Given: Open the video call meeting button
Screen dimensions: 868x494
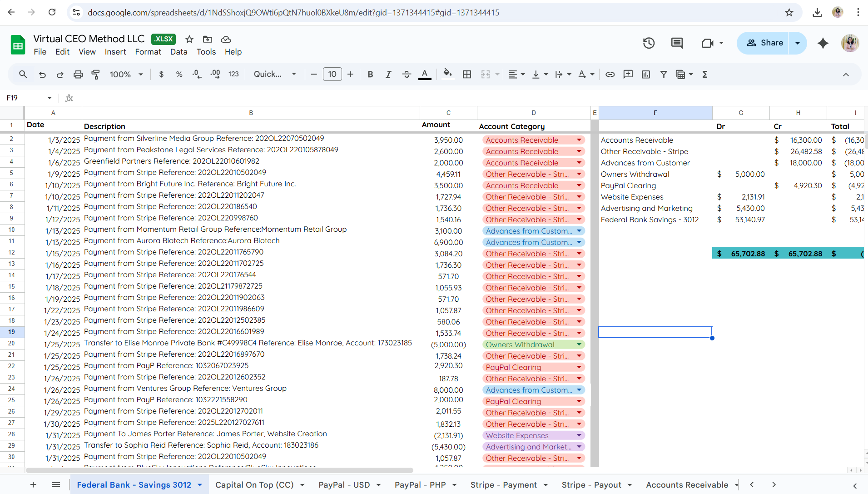Looking at the screenshot, I should (x=707, y=43).
